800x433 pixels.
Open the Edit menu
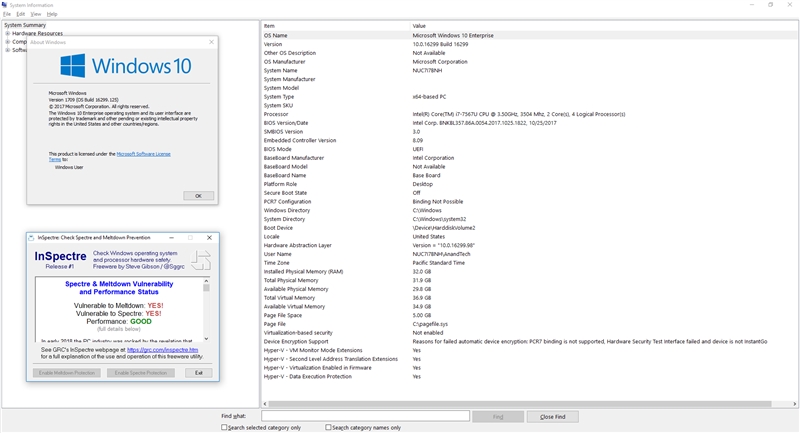20,14
